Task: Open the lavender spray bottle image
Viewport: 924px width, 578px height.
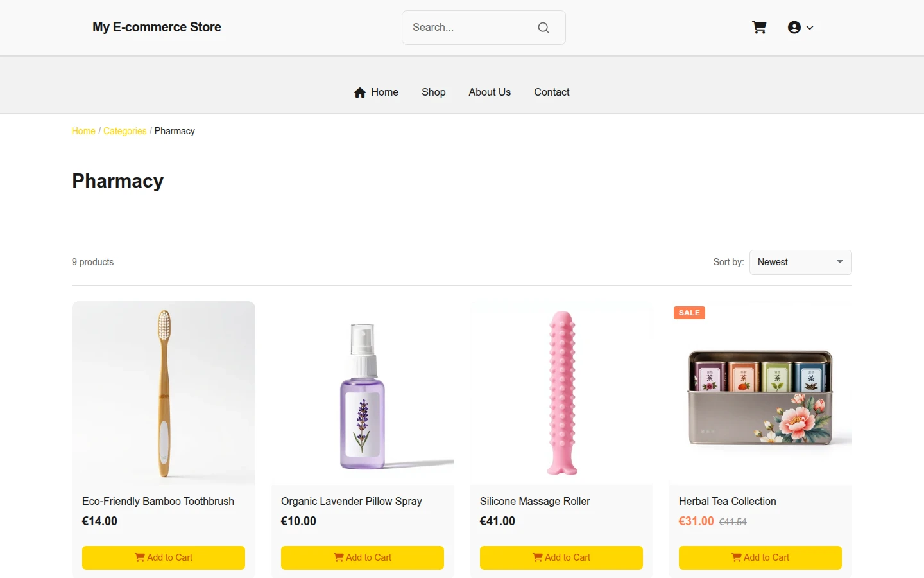Action: click(x=363, y=393)
